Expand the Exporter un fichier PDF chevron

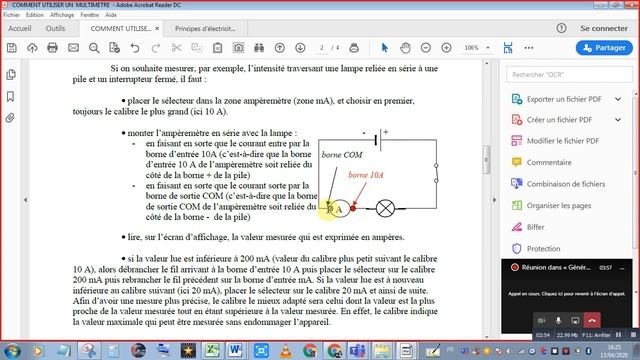pyautogui.click(x=618, y=99)
